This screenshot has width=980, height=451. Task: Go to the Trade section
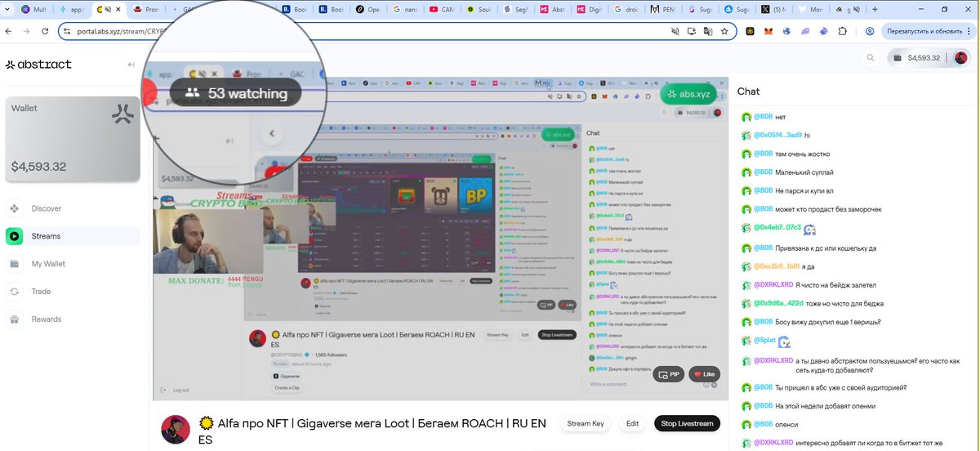[x=73, y=292]
